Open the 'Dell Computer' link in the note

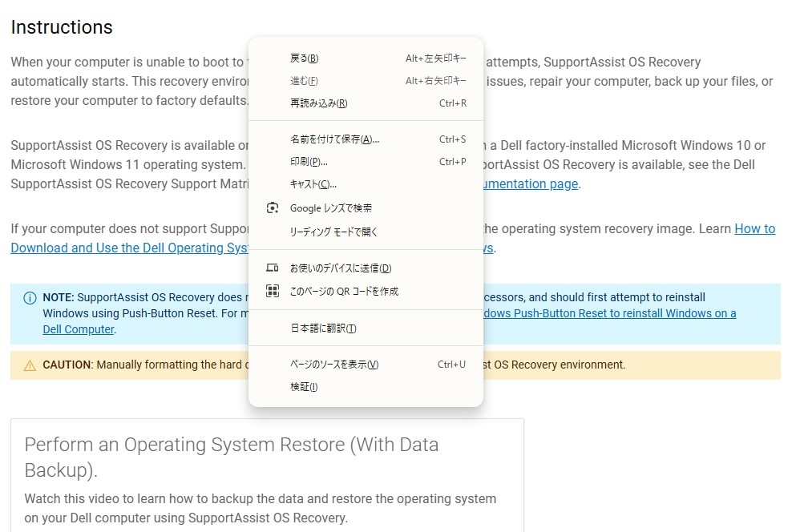tap(79, 329)
